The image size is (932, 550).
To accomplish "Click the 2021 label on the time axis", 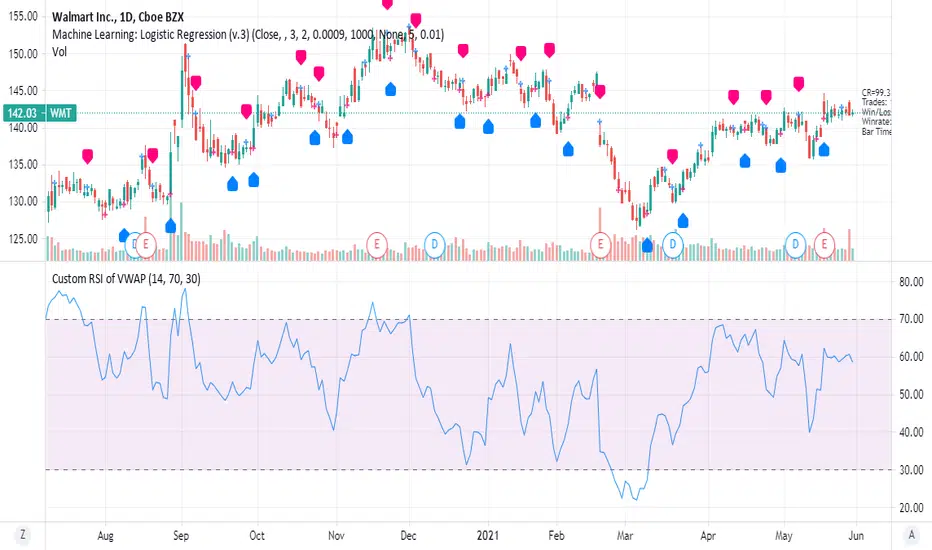I will pyautogui.click(x=487, y=536).
